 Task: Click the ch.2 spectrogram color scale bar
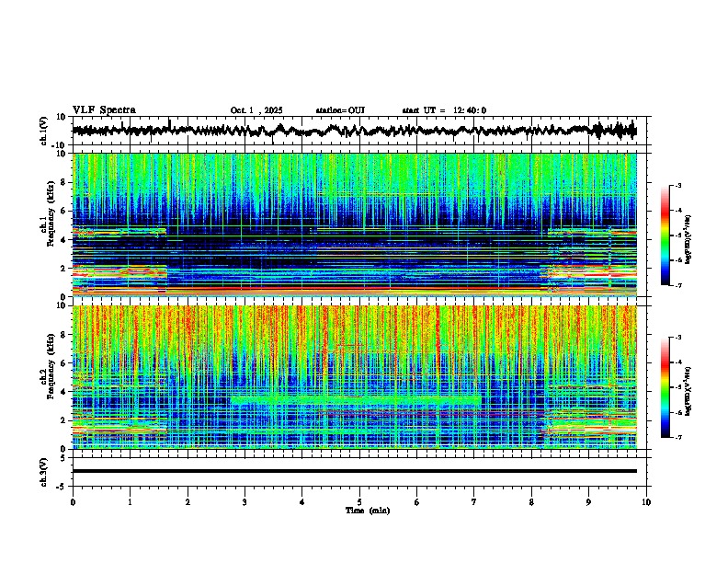pyautogui.click(x=665, y=387)
